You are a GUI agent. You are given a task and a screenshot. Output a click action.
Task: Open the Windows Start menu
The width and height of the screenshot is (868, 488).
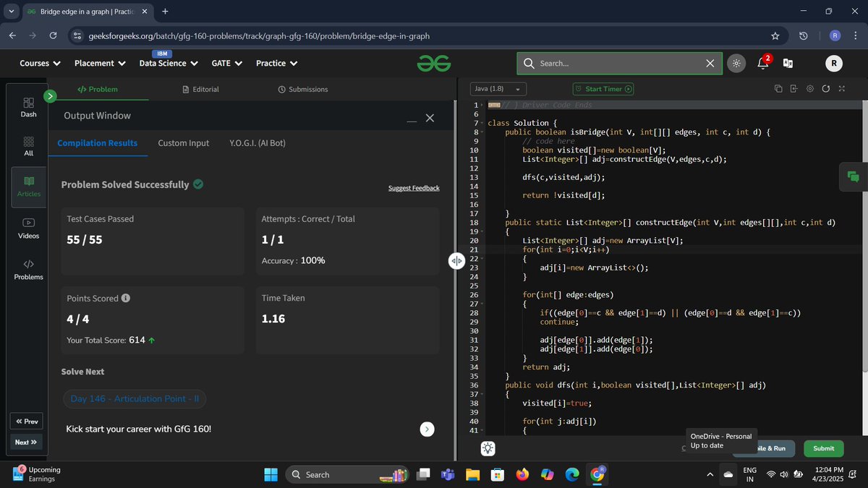pos(271,474)
